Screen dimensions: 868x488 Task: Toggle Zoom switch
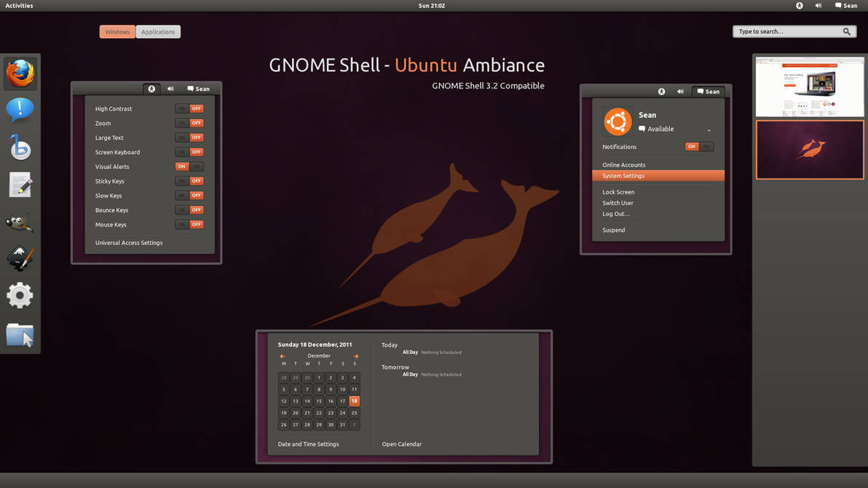pyautogui.click(x=189, y=123)
